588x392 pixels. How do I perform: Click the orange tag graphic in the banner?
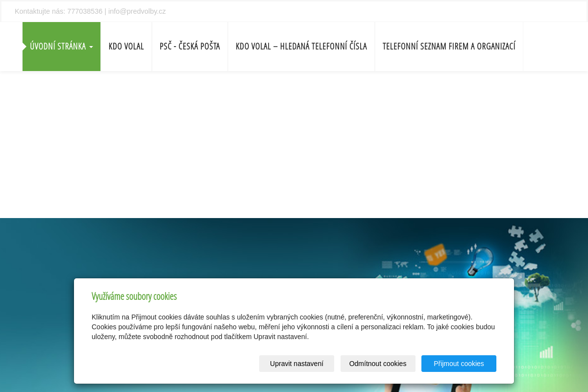coord(435,254)
